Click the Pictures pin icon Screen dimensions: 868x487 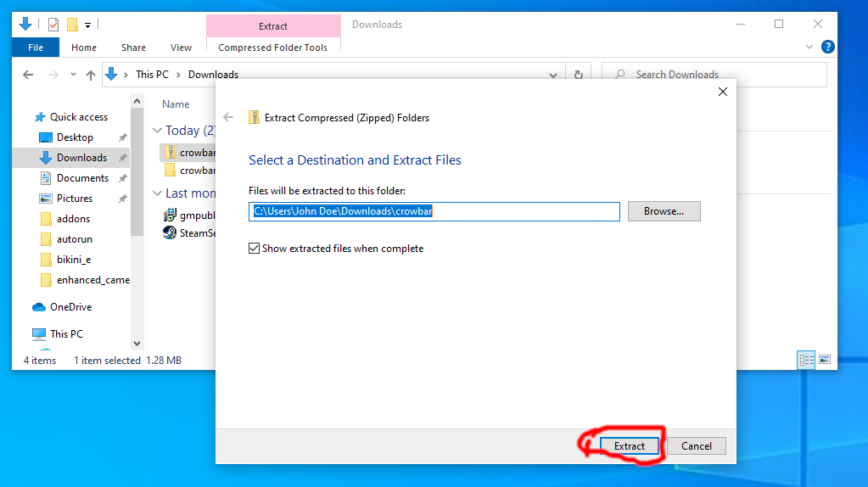(x=123, y=199)
